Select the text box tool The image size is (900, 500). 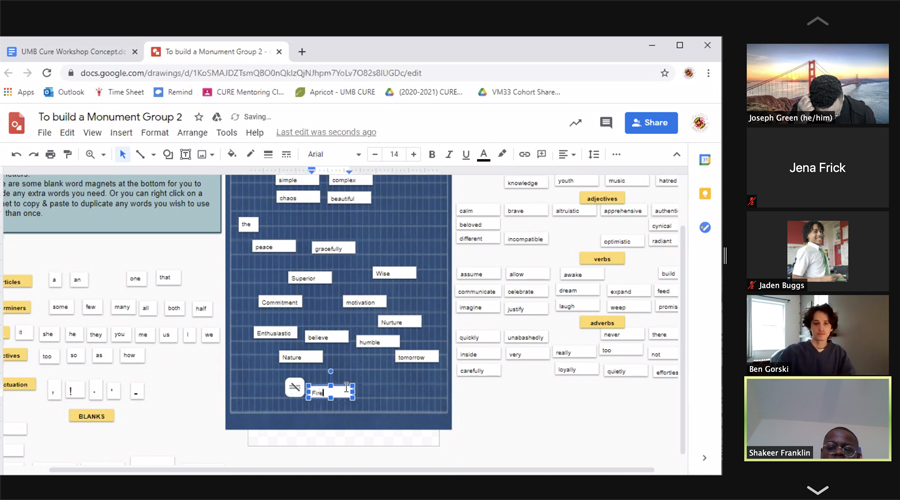[185, 154]
